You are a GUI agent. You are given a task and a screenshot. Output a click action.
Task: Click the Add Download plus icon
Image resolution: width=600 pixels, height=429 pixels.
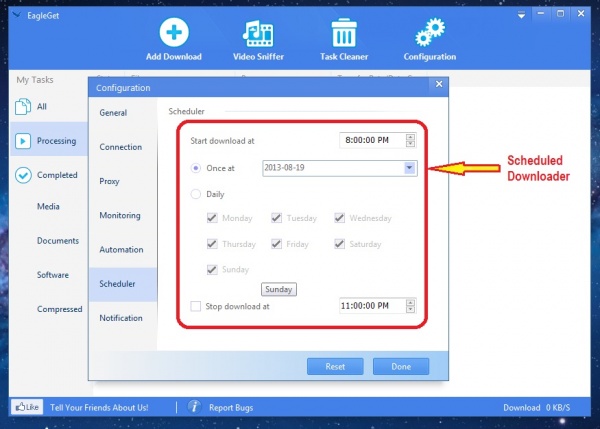coord(174,33)
